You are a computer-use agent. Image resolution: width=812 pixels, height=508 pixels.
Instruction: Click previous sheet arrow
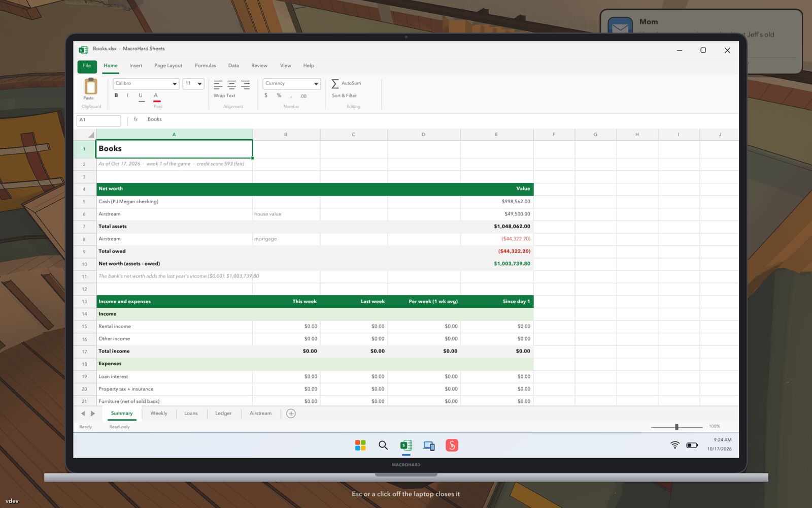(x=83, y=414)
